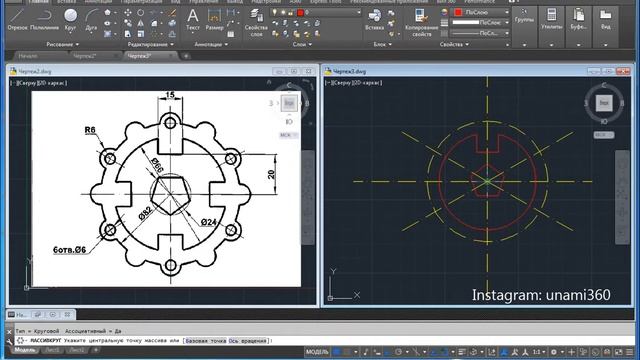Click the Offset tool icon
Screen dimensions: 640x360
pyautogui.click(x=172, y=34)
